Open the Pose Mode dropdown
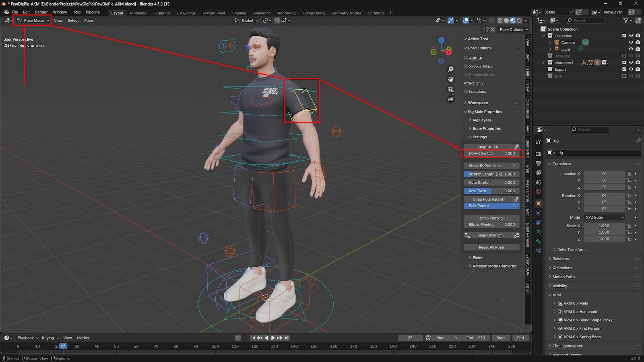Image resolution: width=644 pixels, height=362 pixels. click(33, 21)
